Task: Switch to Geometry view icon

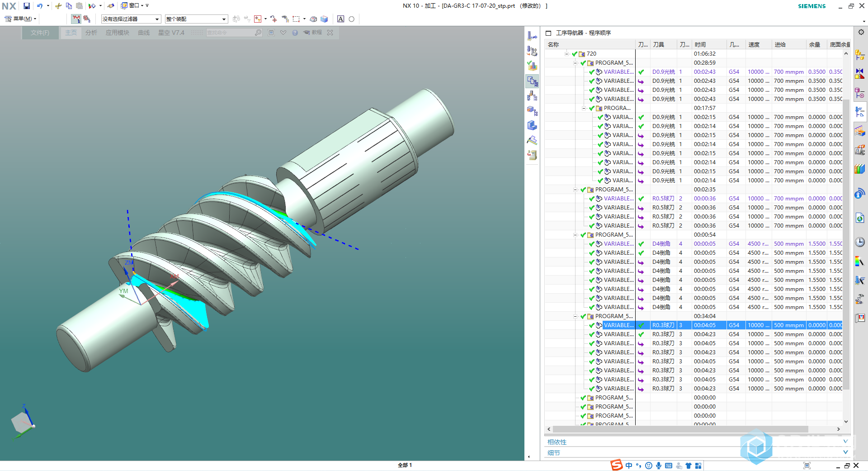Action: click(x=532, y=111)
